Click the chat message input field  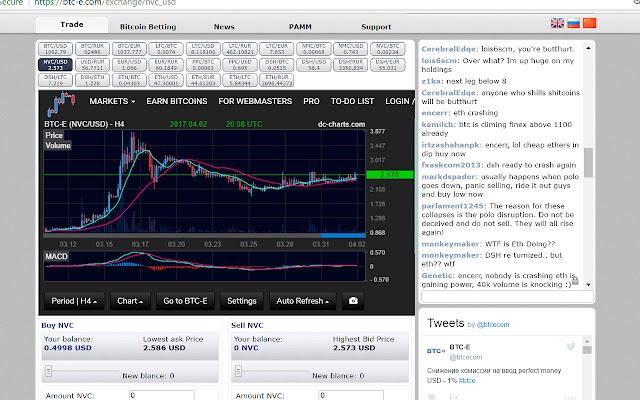(x=507, y=297)
